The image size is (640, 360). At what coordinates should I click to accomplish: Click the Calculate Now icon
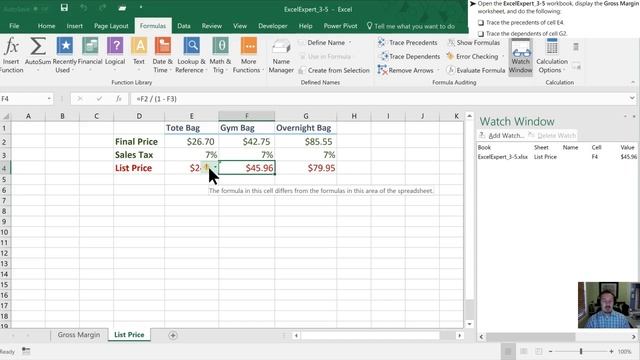click(576, 47)
